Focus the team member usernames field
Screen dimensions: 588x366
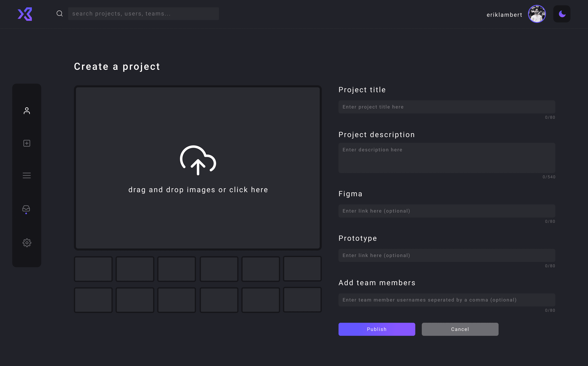click(447, 300)
